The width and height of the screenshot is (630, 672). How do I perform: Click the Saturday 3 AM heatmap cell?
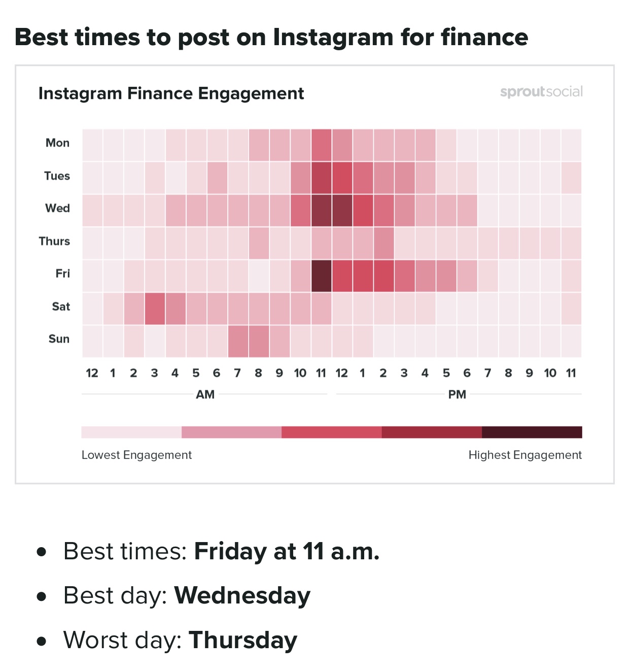tap(155, 309)
